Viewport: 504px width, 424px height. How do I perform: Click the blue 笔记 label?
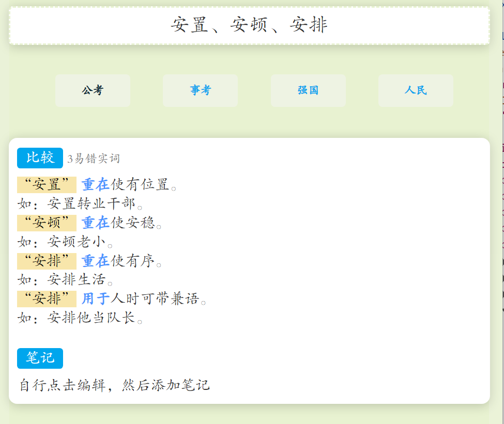40,358
